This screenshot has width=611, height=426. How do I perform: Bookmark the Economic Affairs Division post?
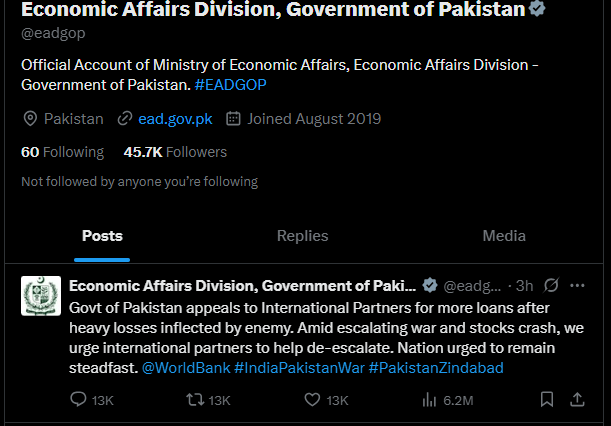pyautogui.click(x=546, y=400)
